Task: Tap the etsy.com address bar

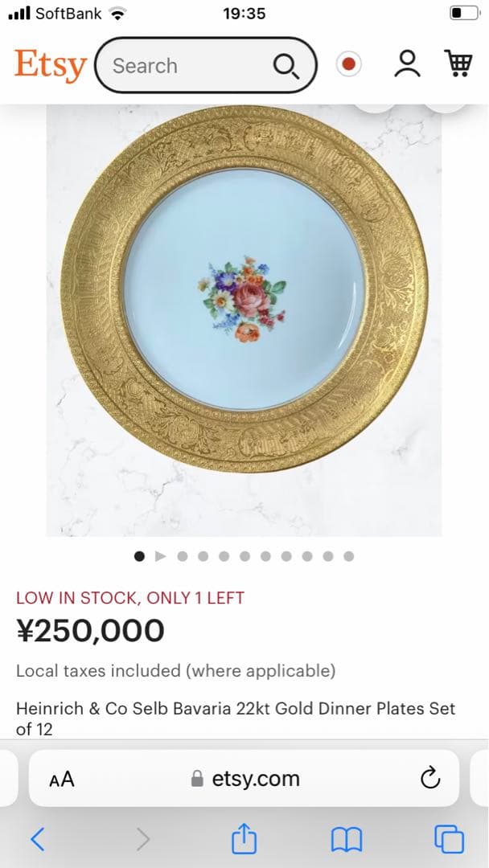Action: (245, 778)
